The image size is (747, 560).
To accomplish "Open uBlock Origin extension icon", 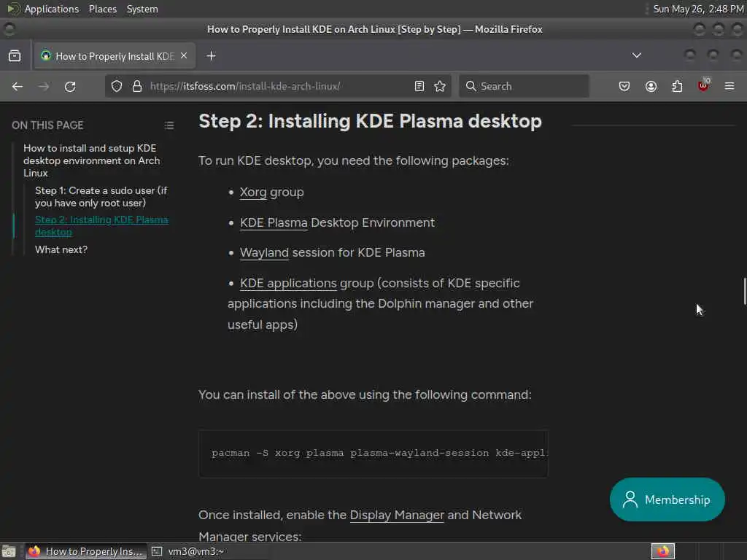I will coord(704,85).
